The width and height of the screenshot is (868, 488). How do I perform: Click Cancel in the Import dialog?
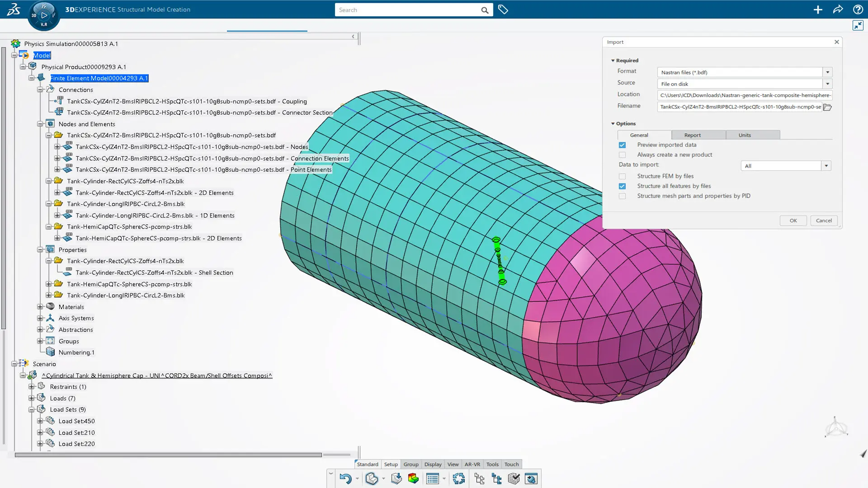coord(824,221)
